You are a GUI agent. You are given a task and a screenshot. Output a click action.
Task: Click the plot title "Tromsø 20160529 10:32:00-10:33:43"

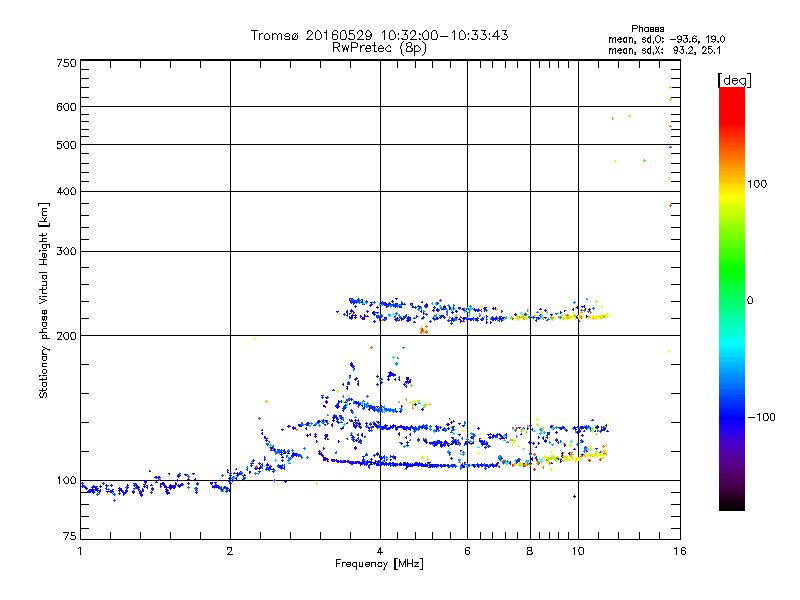(x=379, y=35)
